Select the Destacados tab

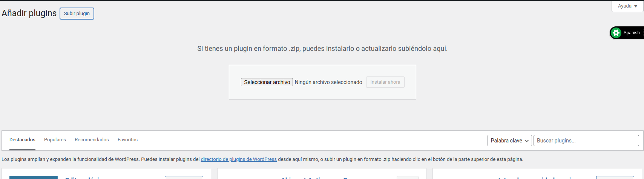pyautogui.click(x=22, y=140)
